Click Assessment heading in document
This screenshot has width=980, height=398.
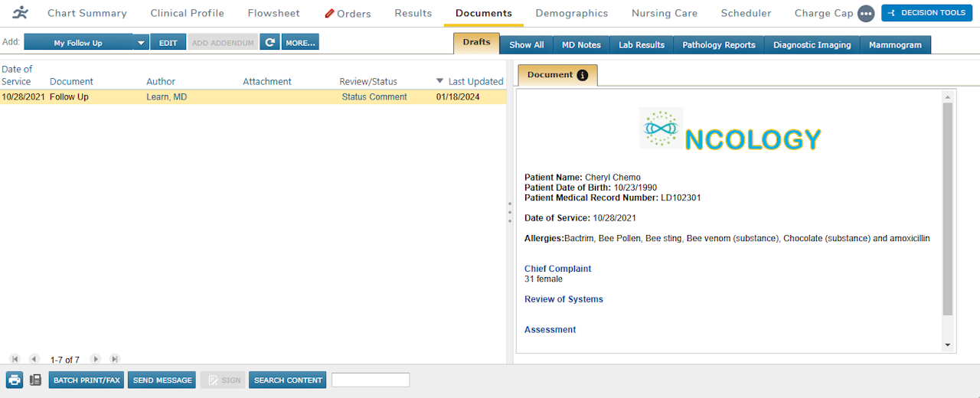click(x=550, y=330)
